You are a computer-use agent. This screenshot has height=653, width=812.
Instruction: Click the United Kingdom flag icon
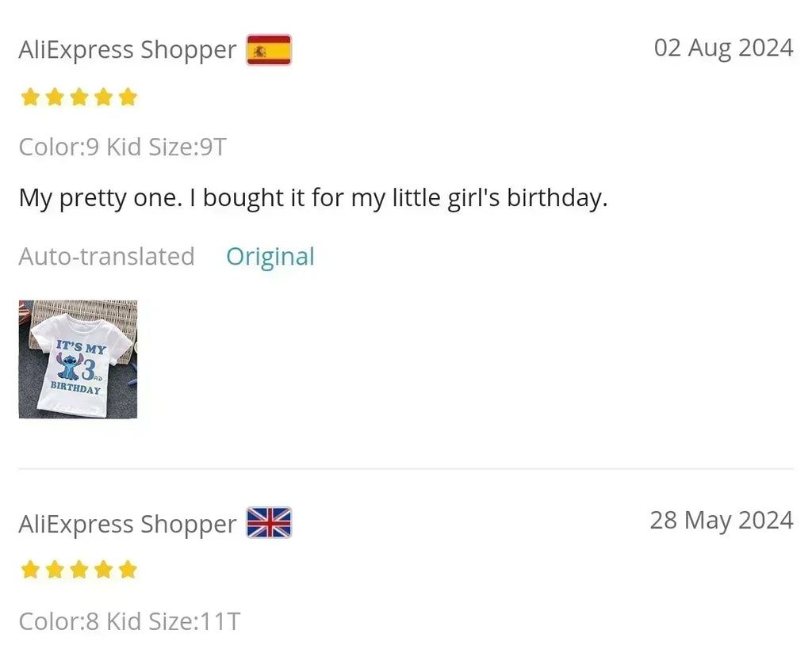(x=269, y=523)
